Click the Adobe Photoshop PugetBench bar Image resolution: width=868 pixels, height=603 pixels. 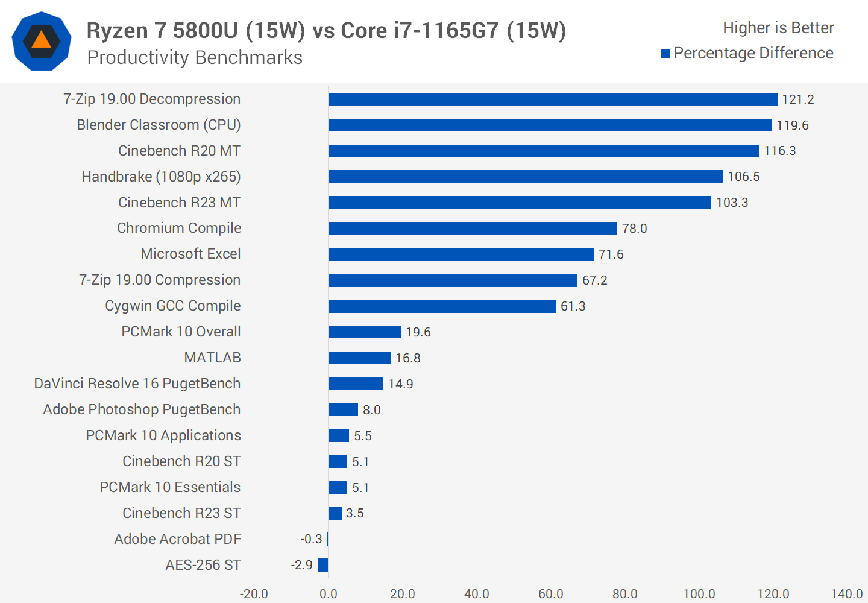[343, 409]
